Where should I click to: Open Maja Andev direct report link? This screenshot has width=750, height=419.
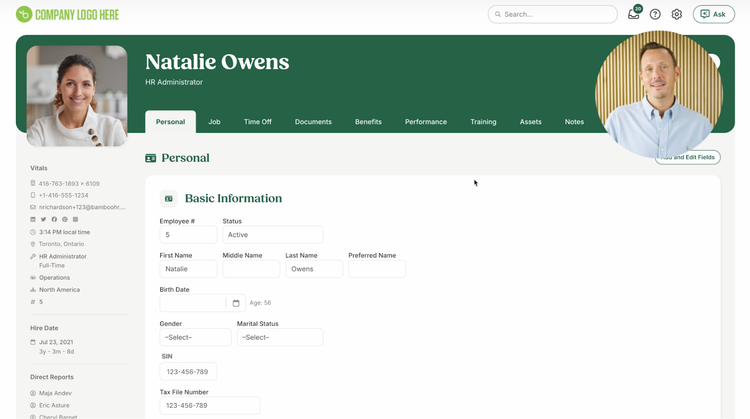[55, 393]
